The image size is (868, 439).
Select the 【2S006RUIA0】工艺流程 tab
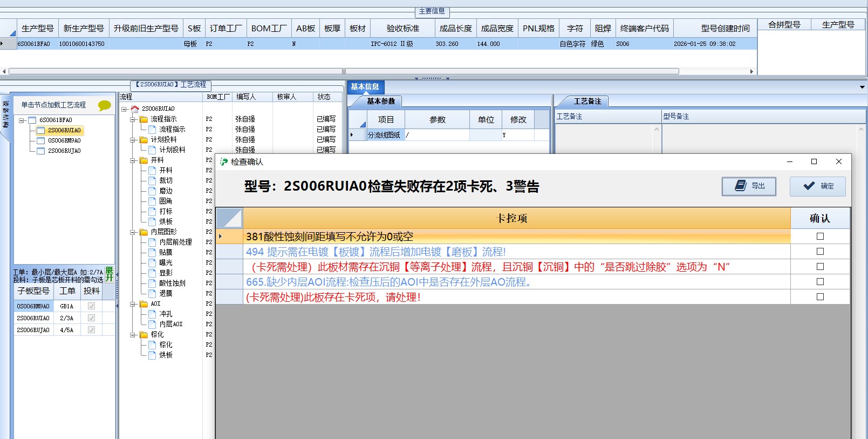(171, 85)
